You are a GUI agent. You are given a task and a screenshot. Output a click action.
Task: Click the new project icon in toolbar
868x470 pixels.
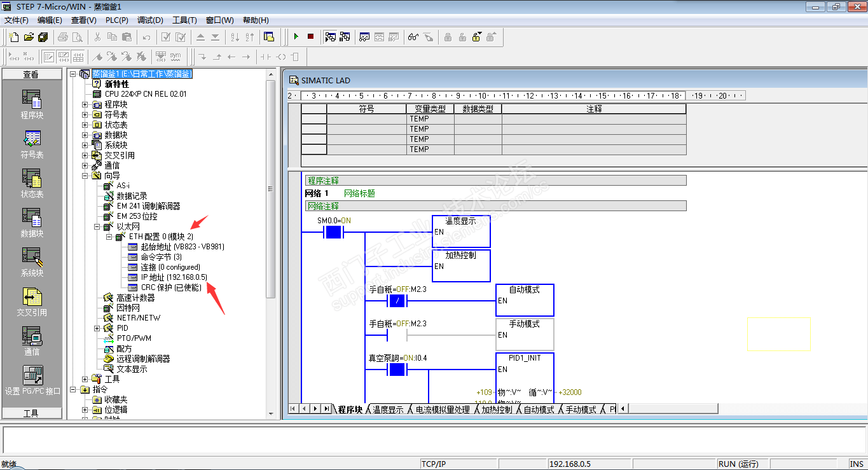[x=15, y=37]
